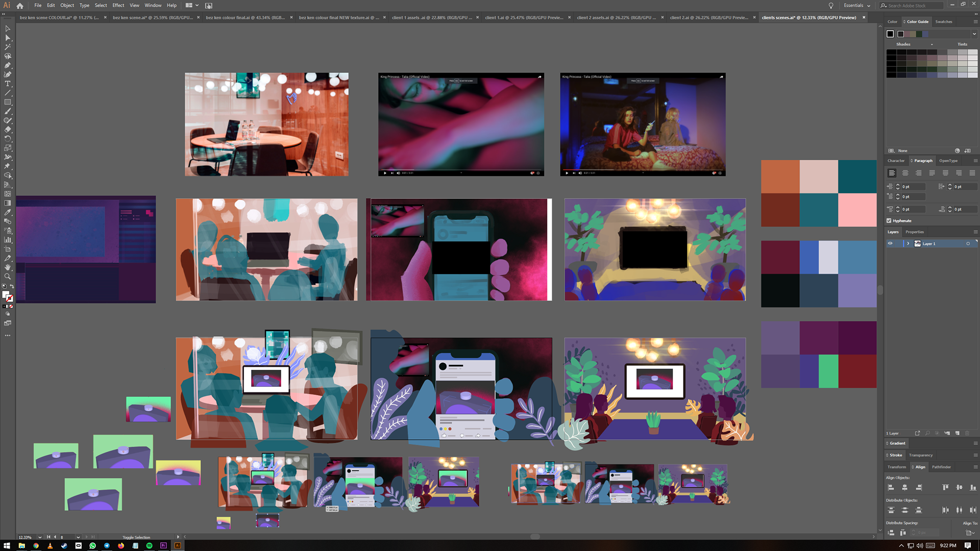The image size is (980, 551).
Task: Select the Artboard tool
Action: tap(8, 249)
